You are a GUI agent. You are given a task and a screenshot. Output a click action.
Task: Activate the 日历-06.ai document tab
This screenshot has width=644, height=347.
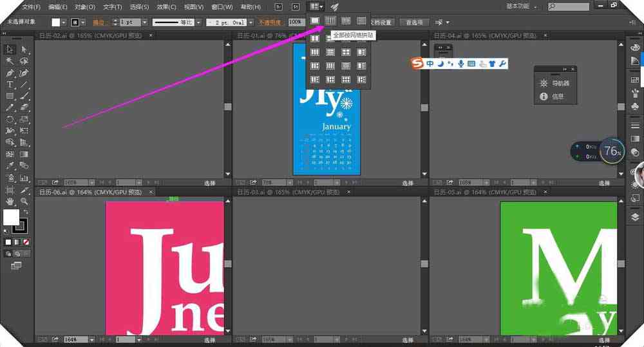click(x=90, y=192)
